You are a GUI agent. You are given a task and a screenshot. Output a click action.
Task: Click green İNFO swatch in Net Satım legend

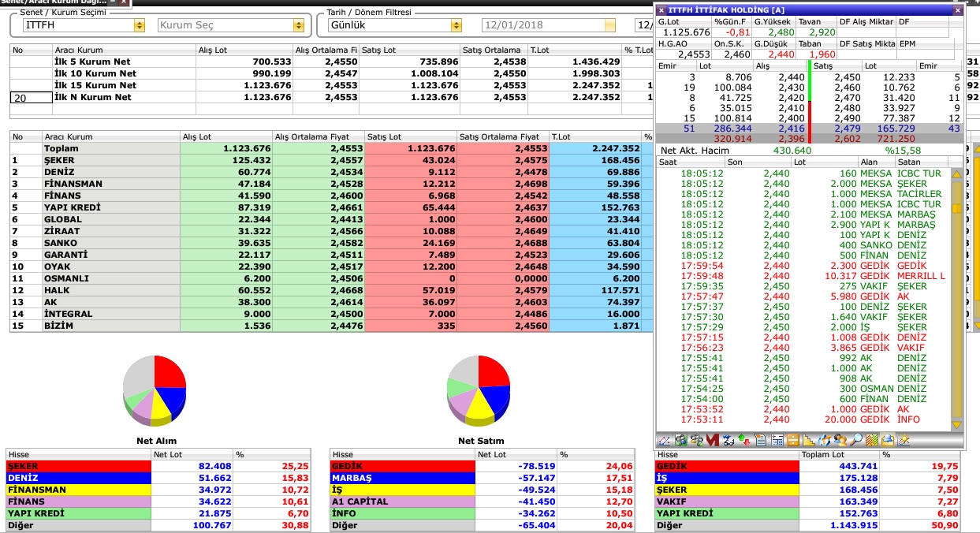pos(402,513)
